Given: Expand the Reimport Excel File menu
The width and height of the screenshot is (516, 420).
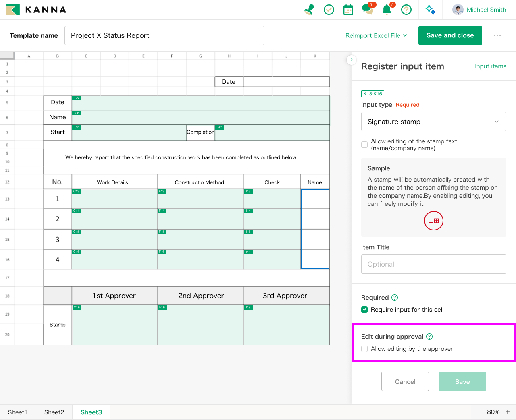Looking at the screenshot, I should [x=376, y=35].
